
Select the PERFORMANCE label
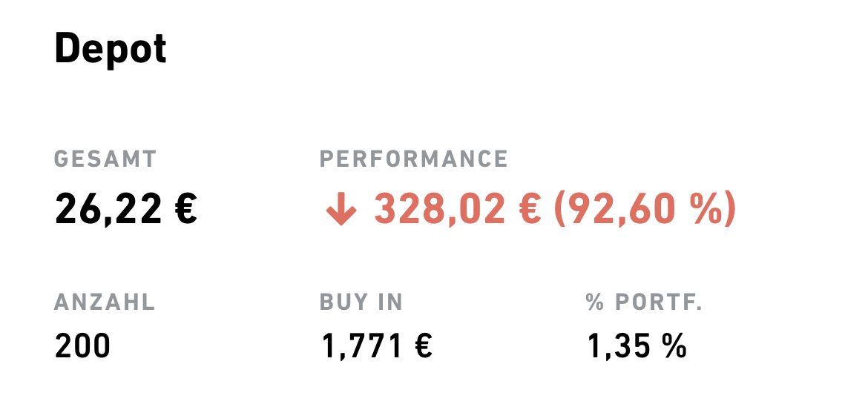click(413, 159)
